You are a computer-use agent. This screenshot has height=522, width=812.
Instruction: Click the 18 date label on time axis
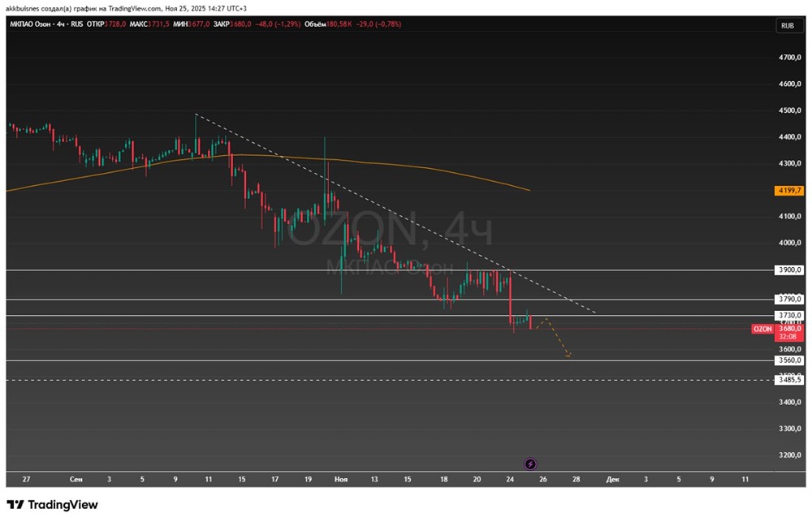pyautogui.click(x=444, y=480)
